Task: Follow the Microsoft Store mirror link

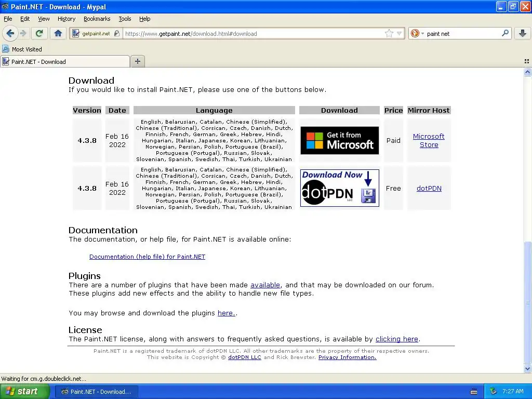Action: [x=429, y=140]
